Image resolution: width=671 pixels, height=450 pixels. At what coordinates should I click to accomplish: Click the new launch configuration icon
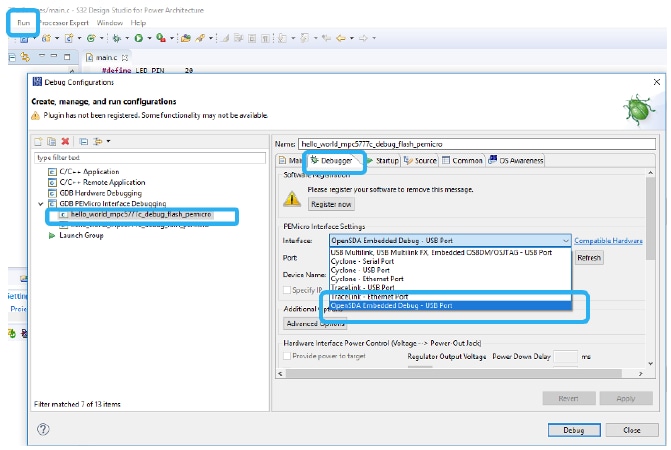coord(38,142)
